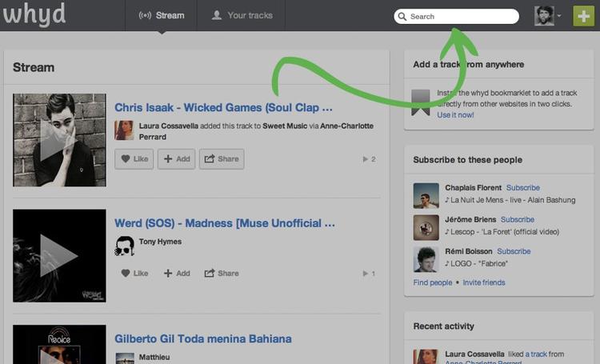Play the Chris Isaak track thumbnail
600x364 pixels.
click(x=59, y=140)
